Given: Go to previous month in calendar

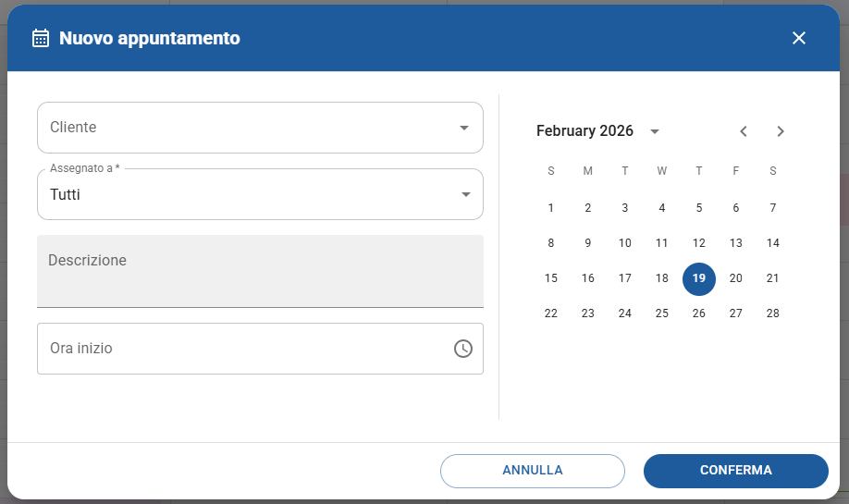Looking at the screenshot, I should 744,131.
